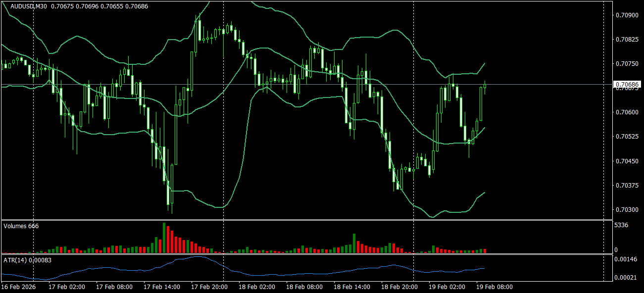Click the 19 Feb 02:00 time label
This screenshot has width=644, height=293.
tap(447, 287)
